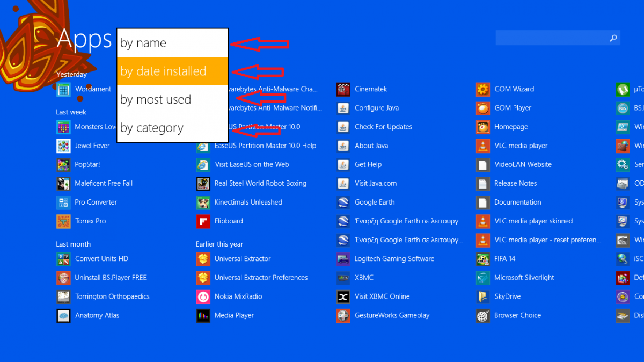The image size is (644, 362).
Task: Launch VLC media player skinned
Action: (525, 221)
